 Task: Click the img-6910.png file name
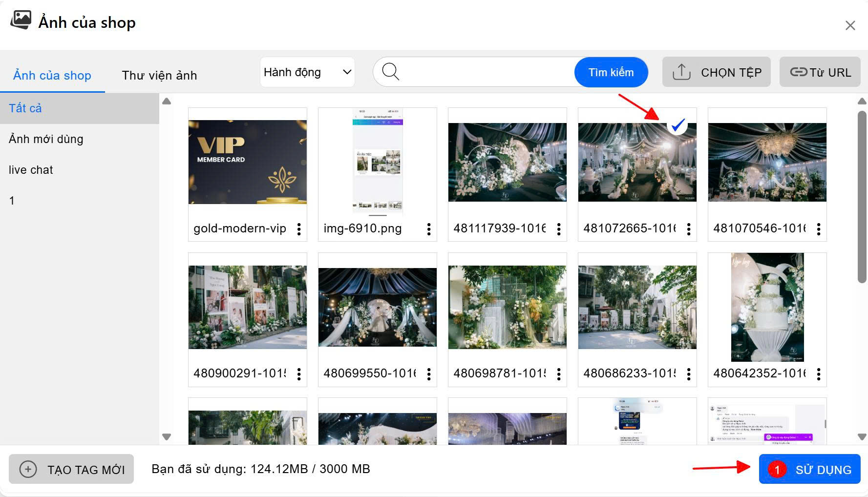click(x=362, y=228)
